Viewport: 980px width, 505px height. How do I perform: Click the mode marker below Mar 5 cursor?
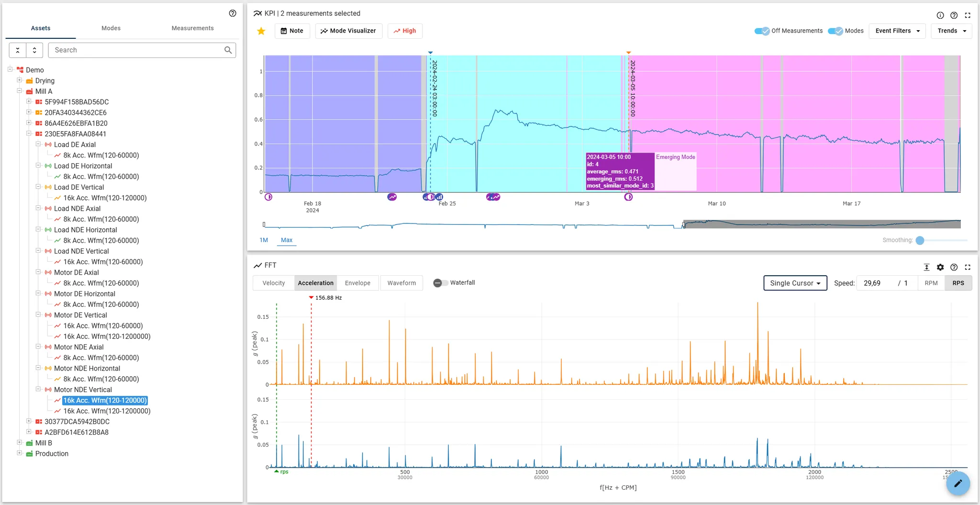pos(628,197)
